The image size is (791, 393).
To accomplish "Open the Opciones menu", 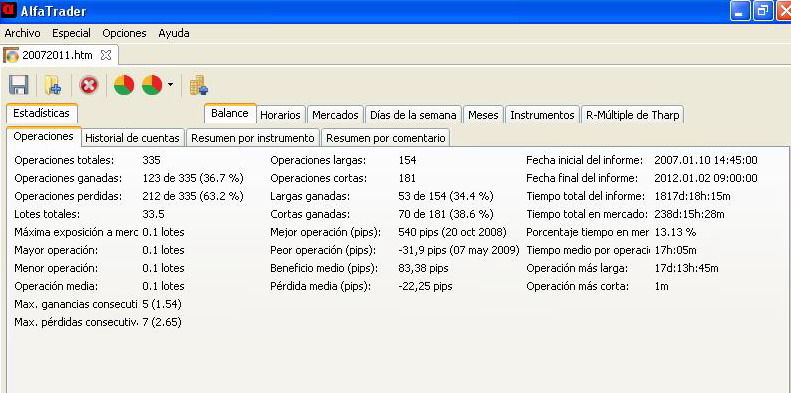I will (124, 33).
